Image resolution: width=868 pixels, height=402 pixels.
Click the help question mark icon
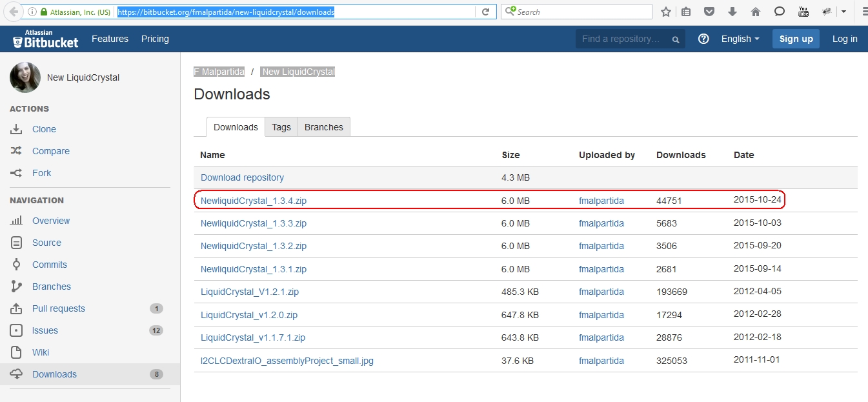click(x=704, y=39)
